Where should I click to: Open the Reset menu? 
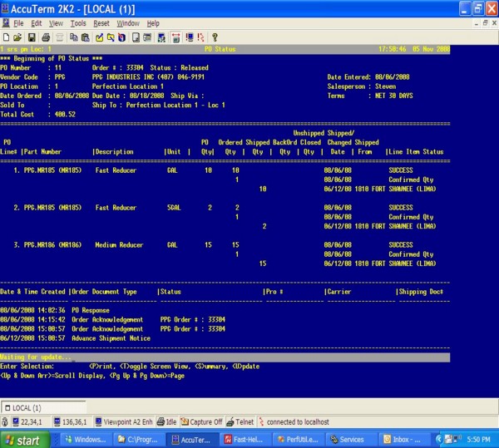click(101, 23)
